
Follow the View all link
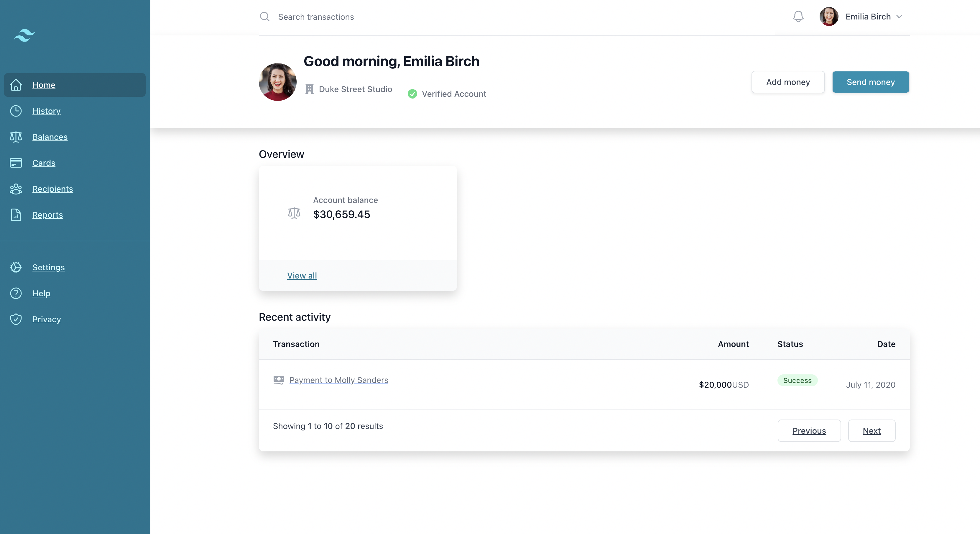302,276
